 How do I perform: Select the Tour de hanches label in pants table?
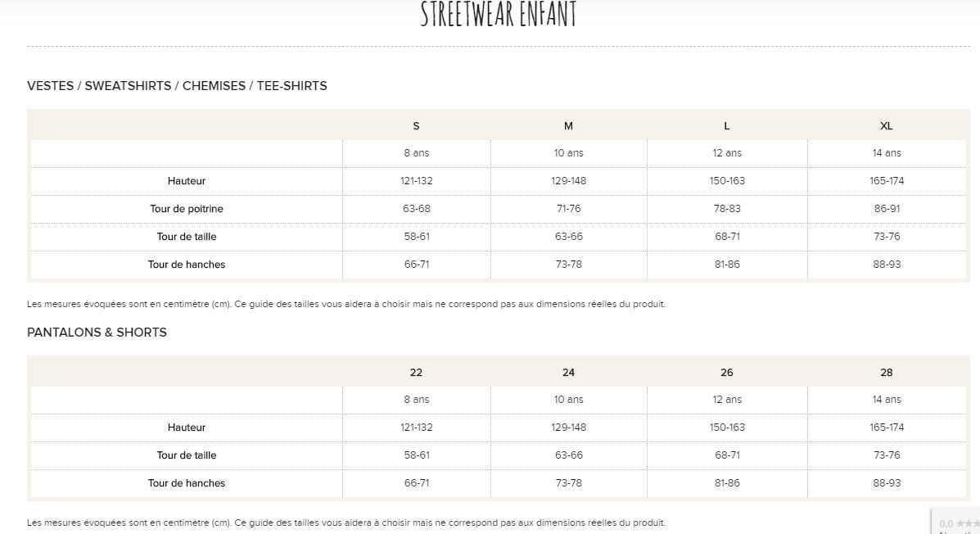point(186,482)
